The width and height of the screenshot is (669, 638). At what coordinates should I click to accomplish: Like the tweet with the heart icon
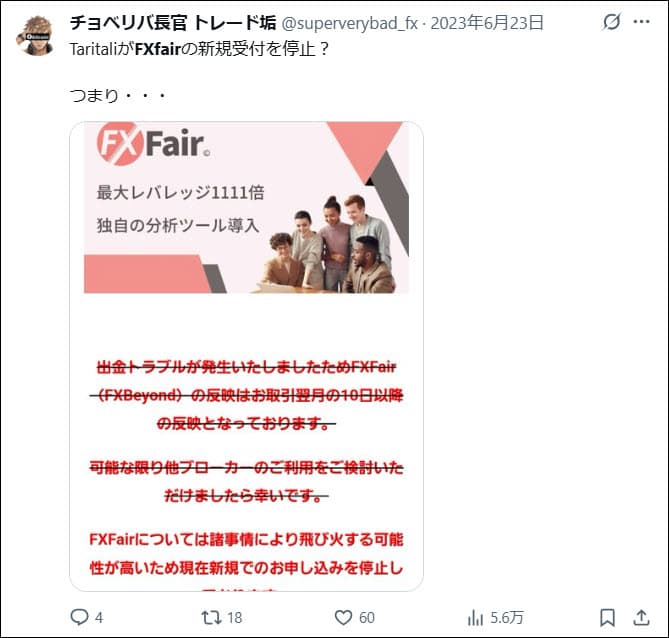(x=343, y=618)
